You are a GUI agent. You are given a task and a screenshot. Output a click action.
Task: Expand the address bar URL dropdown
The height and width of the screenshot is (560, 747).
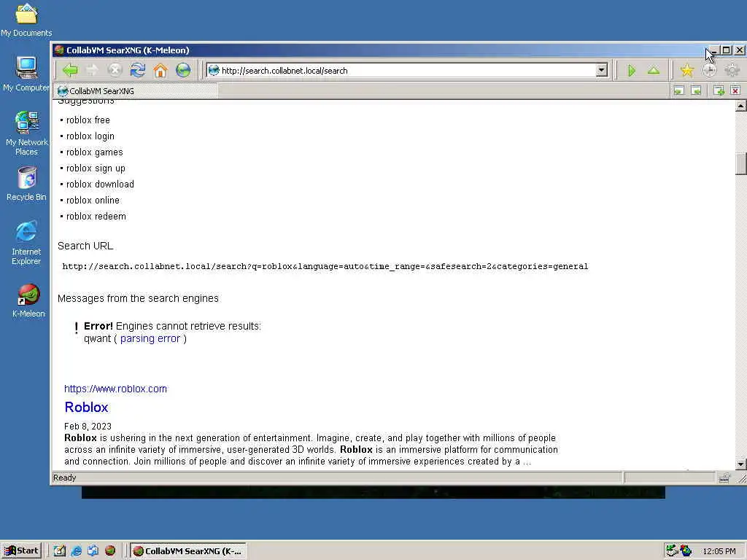[x=602, y=71]
